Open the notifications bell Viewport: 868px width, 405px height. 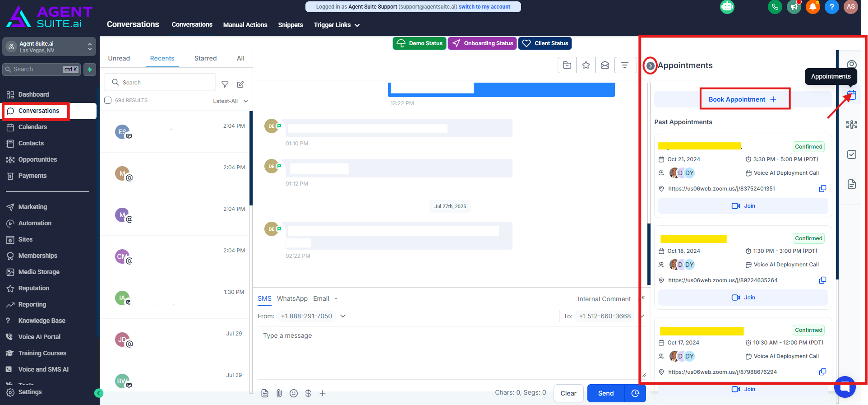pyautogui.click(x=813, y=7)
